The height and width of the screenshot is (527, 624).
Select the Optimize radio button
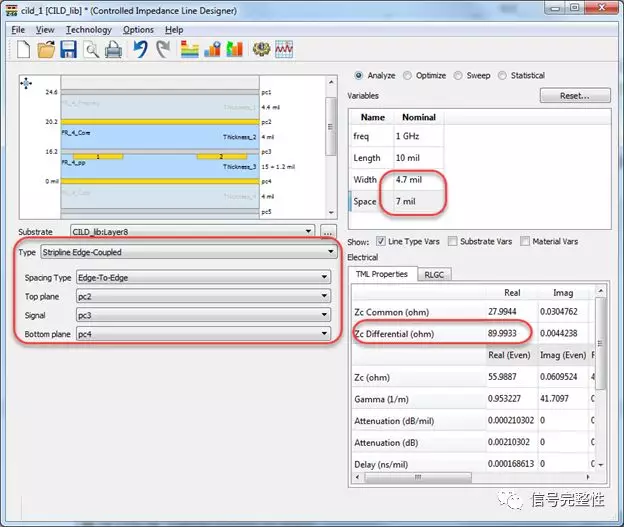407,75
